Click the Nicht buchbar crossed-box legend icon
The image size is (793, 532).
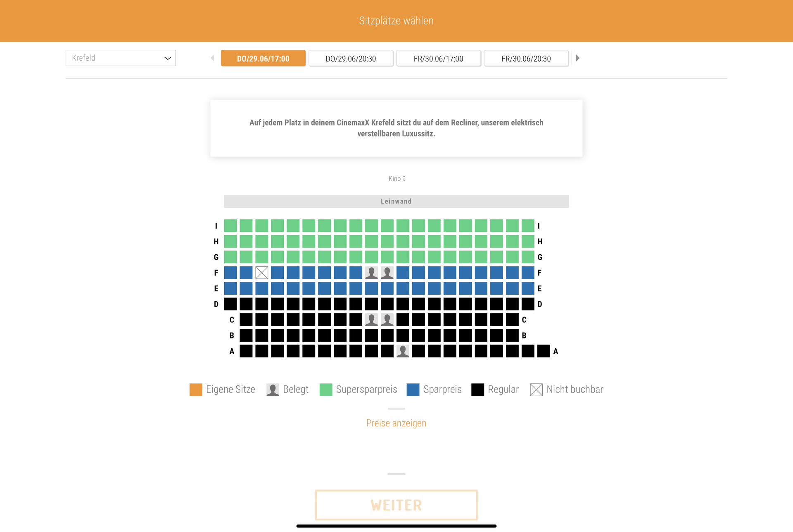pos(536,390)
